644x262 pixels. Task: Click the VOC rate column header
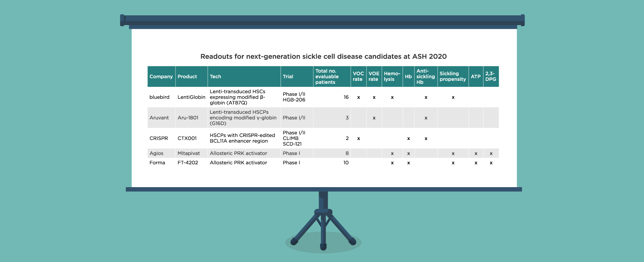358,76
